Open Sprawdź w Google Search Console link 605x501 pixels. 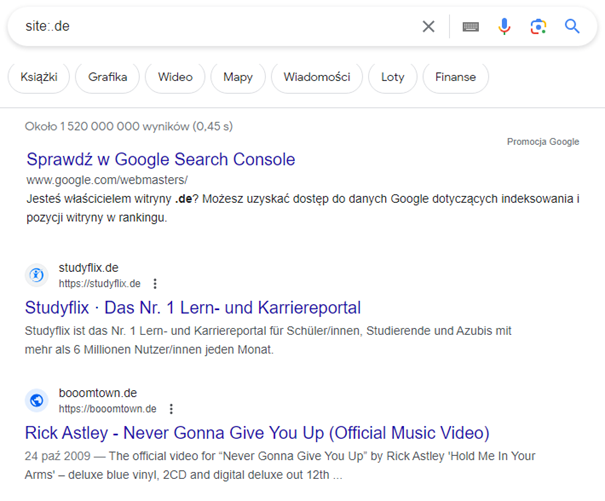[x=161, y=159]
